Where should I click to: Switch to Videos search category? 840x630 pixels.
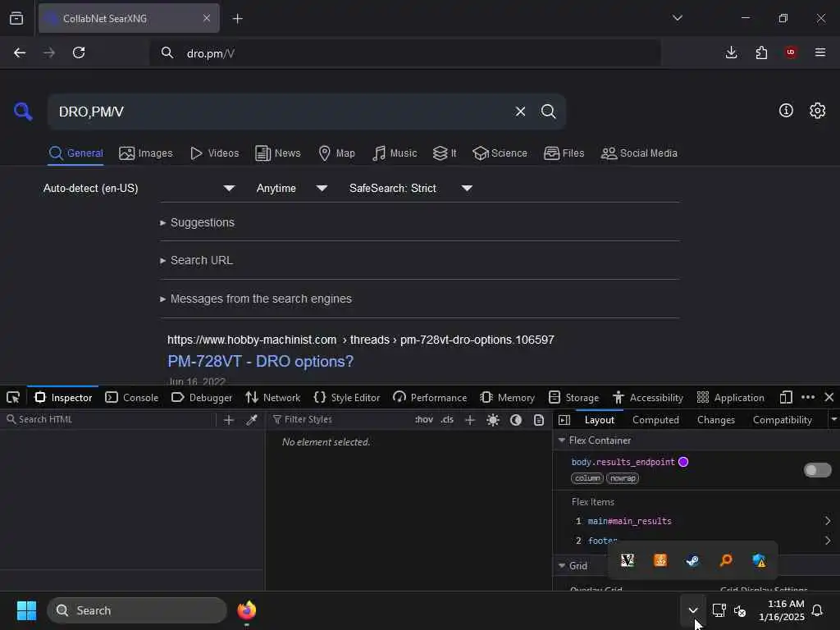(214, 153)
